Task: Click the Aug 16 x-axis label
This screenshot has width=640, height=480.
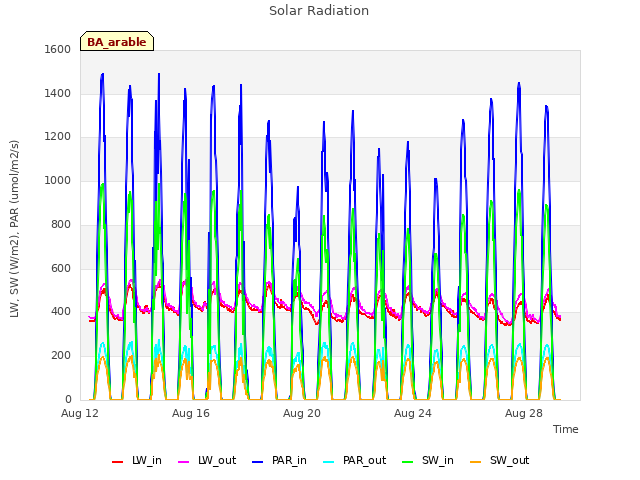Action: [191, 413]
